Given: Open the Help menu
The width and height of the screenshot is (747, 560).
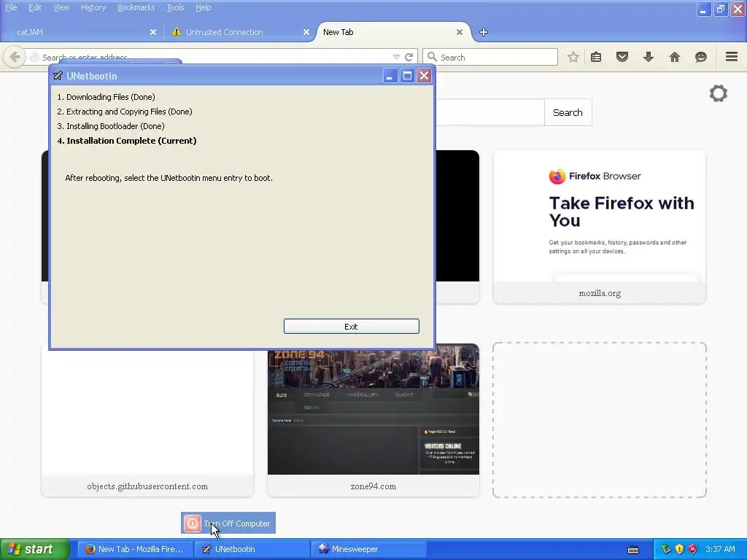Looking at the screenshot, I should 204,7.
